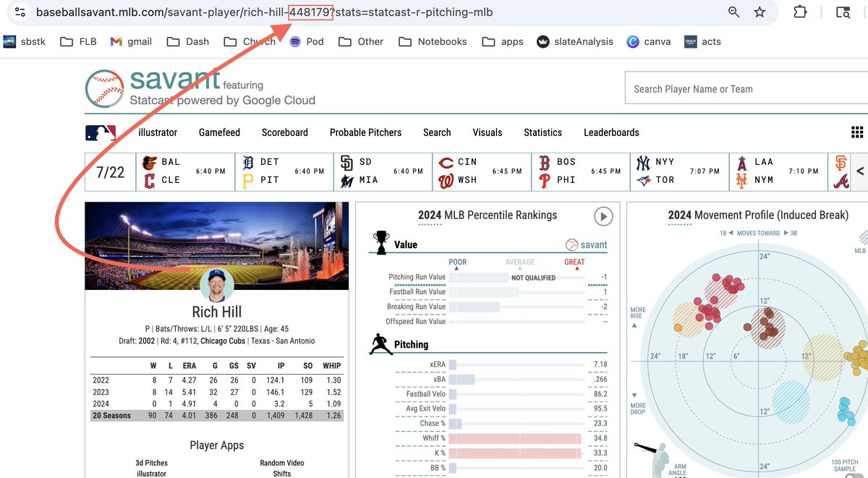Open the Leaderboards menu item

point(611,132)
